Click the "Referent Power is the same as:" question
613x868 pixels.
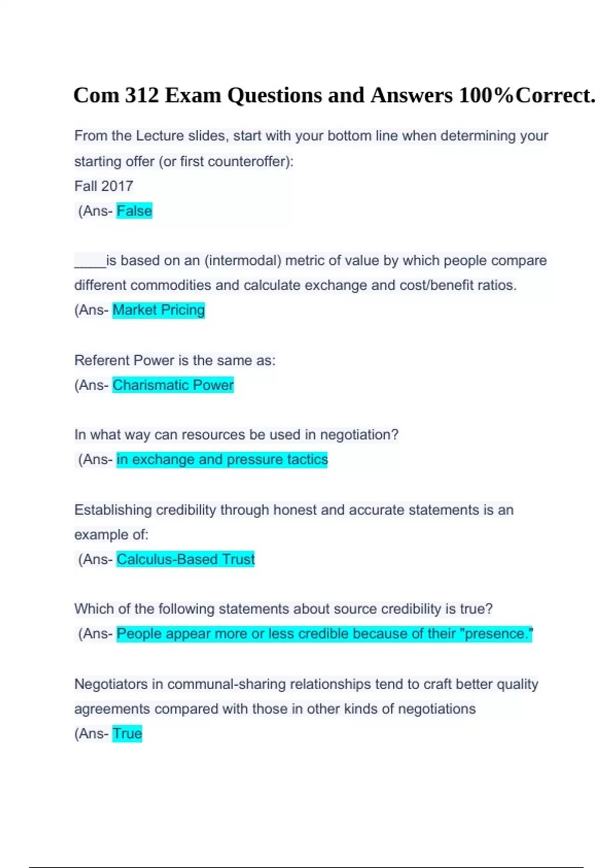tap(175, 360)
